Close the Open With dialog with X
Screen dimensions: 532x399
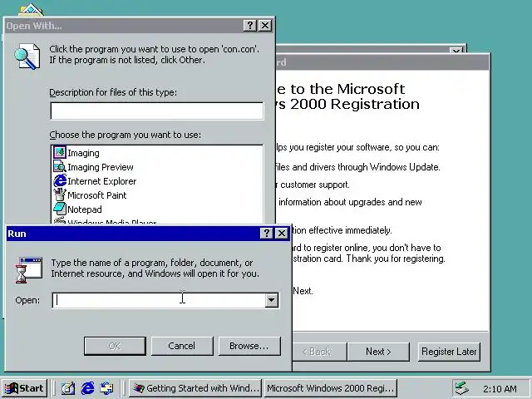(x=265, y=26)
